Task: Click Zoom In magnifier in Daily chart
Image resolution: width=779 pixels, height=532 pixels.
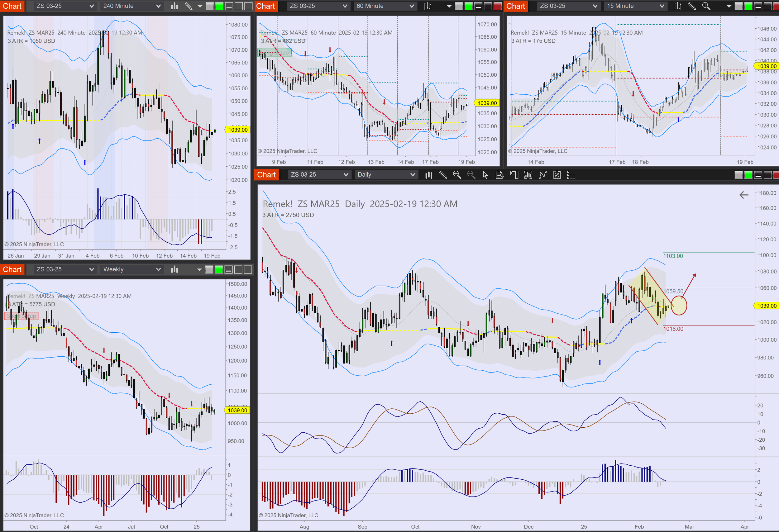Action: pos(457,175)
